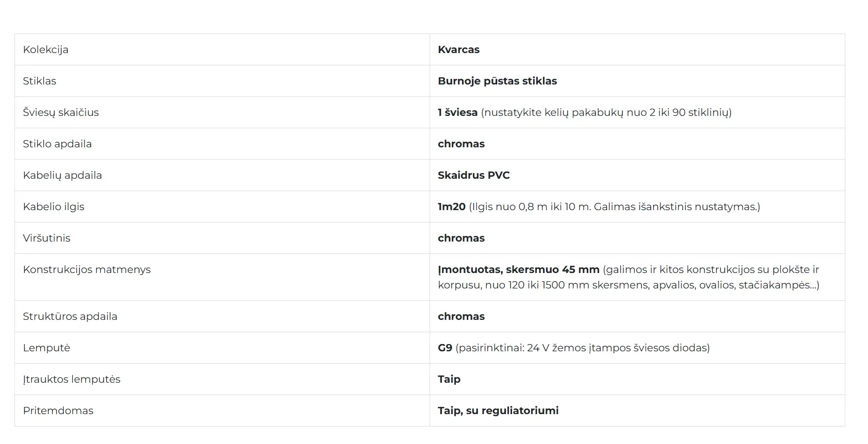Image resolution: width=868 pixels, height=444 pixels.
Task: Click the Konstrukcijos matmenys label
Action: click(87, 270)
